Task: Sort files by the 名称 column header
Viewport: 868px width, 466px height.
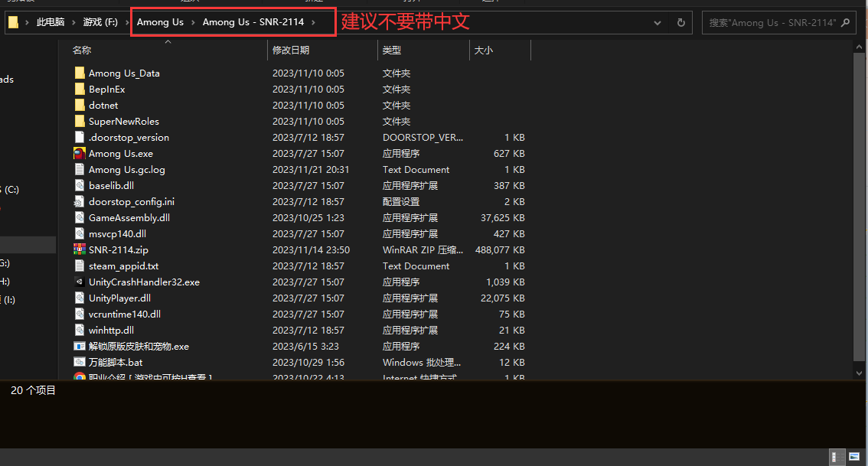Action: [82, 51]
